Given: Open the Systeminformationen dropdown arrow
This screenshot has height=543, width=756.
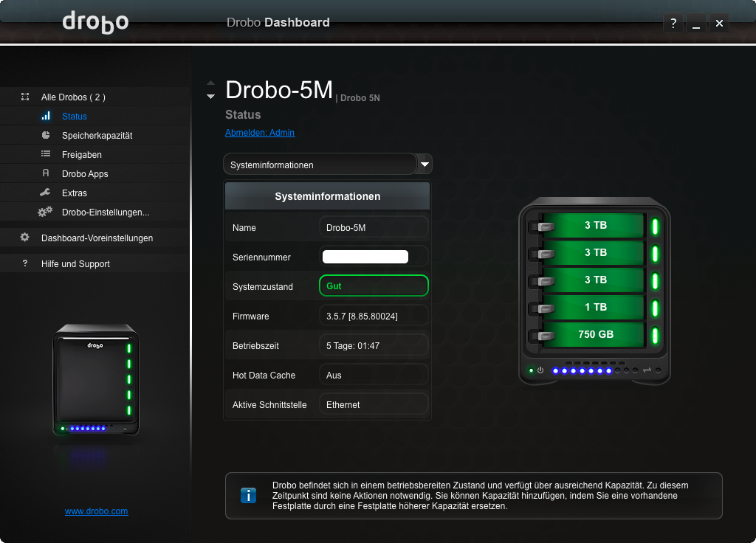Looking at the screenshot, I should point(425,165).
